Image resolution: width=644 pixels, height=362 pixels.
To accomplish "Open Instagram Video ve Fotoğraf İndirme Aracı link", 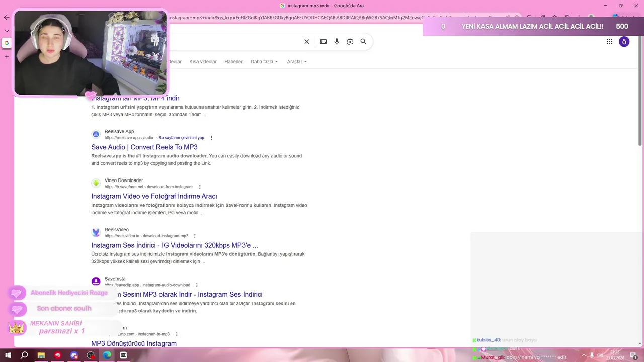I will pos(154,196).
